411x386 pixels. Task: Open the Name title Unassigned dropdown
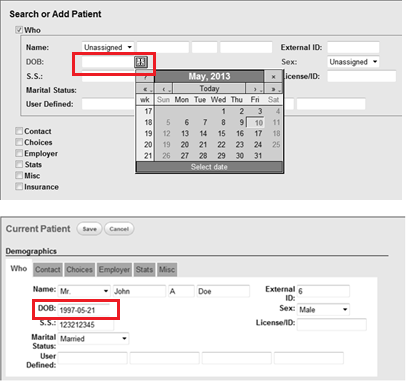[108, 47]
